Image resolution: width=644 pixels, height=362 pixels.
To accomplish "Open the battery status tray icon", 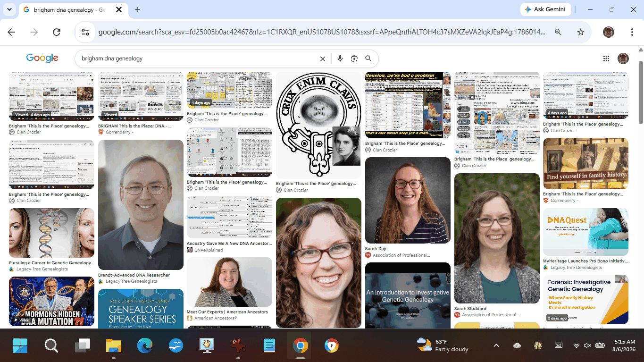I will [600, 345].
